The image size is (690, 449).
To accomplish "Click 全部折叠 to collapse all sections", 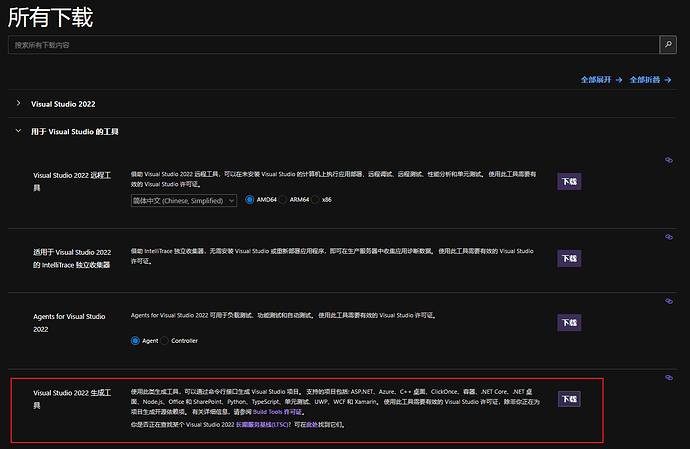I will [x=650, y=80].
